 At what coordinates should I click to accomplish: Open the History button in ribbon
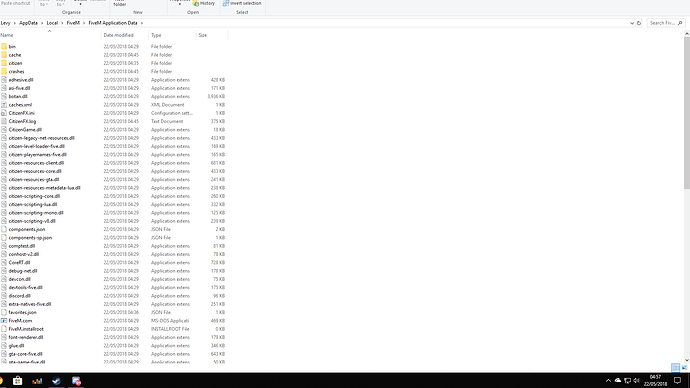204,3
